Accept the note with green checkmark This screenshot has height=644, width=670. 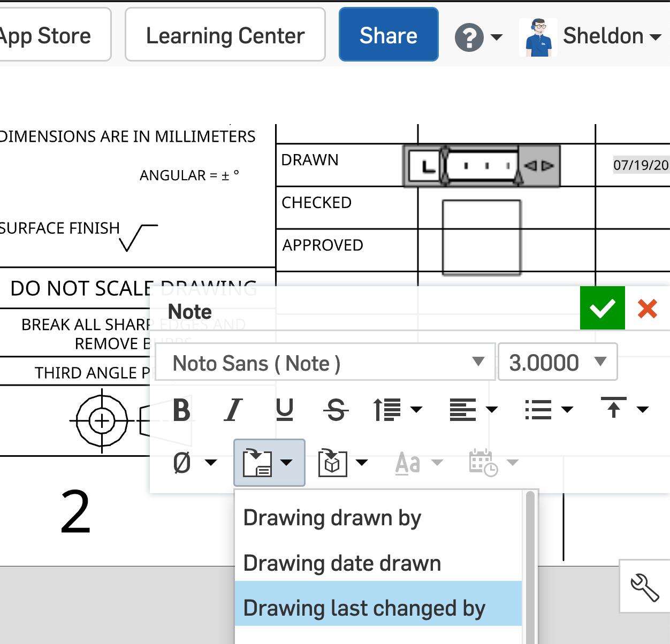(x=602, y=308)
